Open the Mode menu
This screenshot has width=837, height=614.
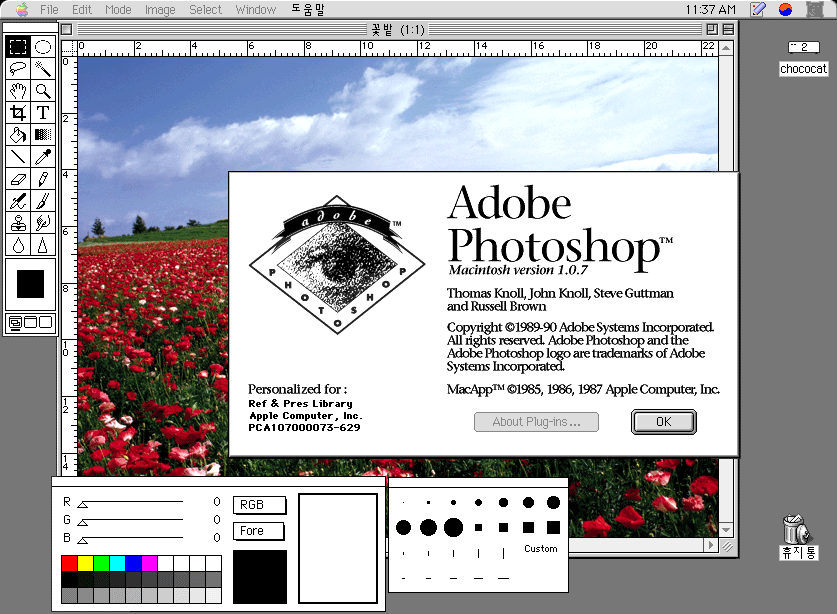coord(118,10)
